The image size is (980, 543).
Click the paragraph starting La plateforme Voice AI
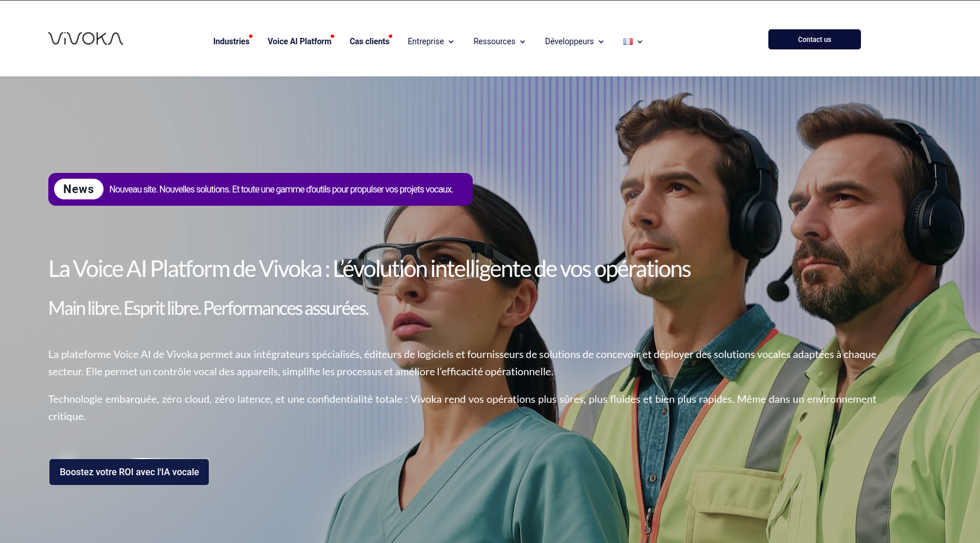coord(462,363)
